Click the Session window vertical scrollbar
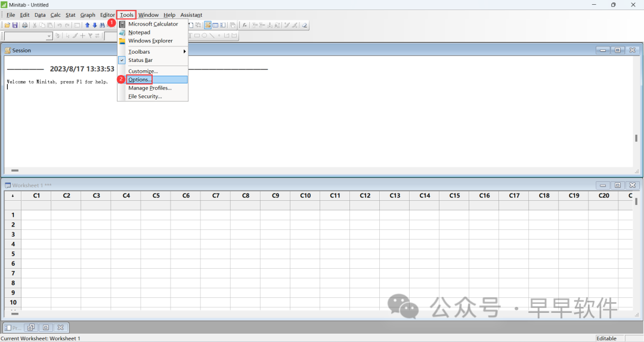Image resolution: width=644 pixels, height=342 pixels. (x=636, y=138)
